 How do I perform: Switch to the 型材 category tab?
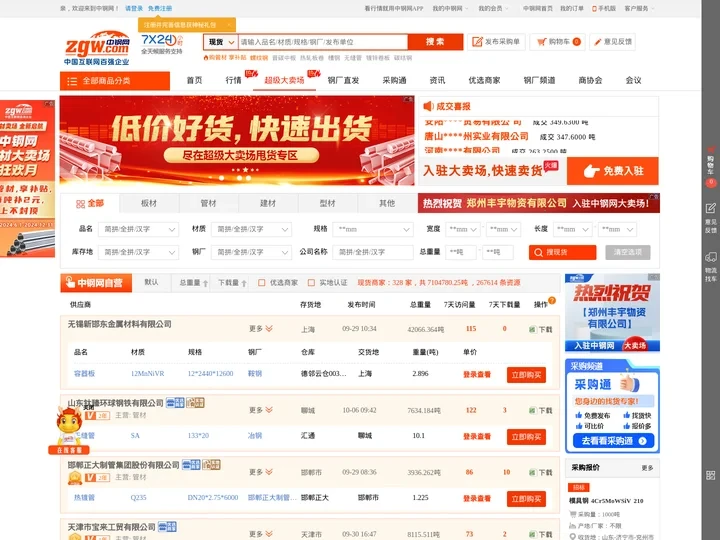pyautogui.click(x=327, y=203)
